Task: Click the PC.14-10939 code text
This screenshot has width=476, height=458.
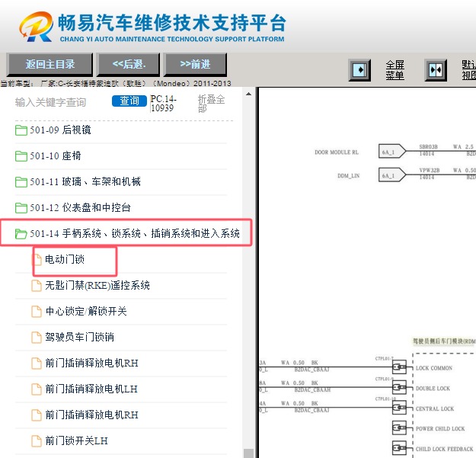Action: 163,104
